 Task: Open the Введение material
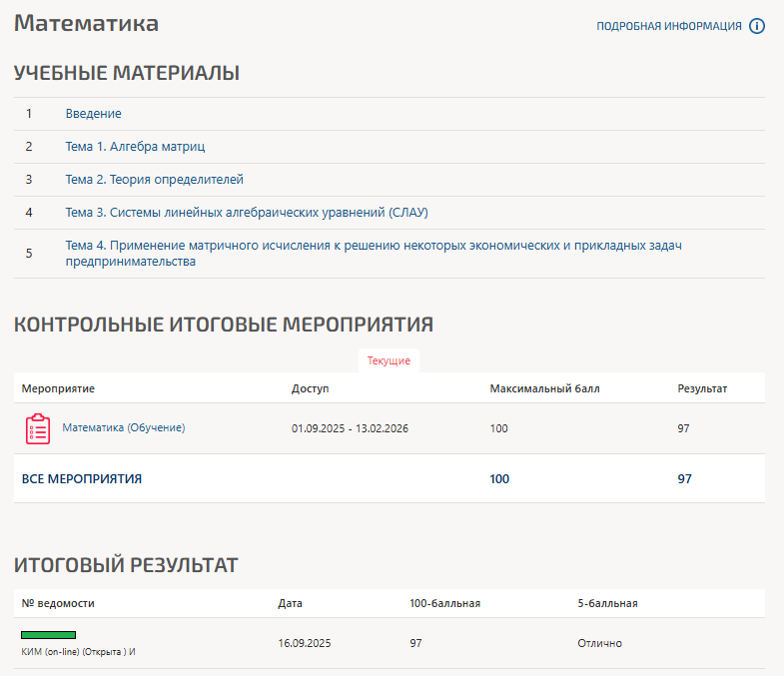(94, 114)
